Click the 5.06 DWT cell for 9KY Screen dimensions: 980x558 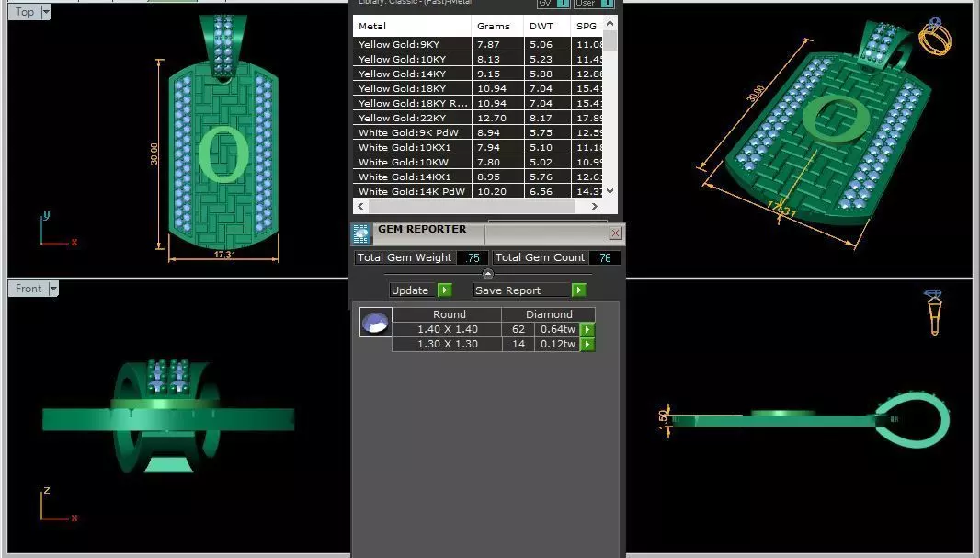(x=547, y=44)
